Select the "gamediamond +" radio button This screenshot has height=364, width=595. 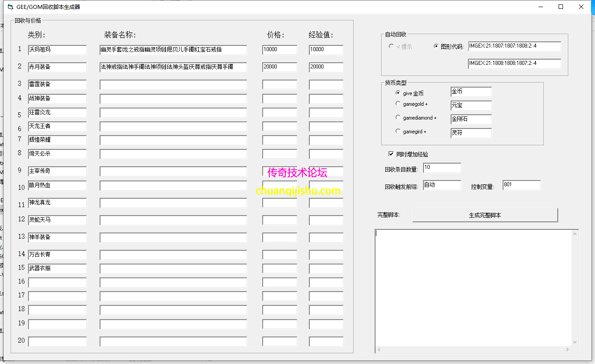(397, 117)
